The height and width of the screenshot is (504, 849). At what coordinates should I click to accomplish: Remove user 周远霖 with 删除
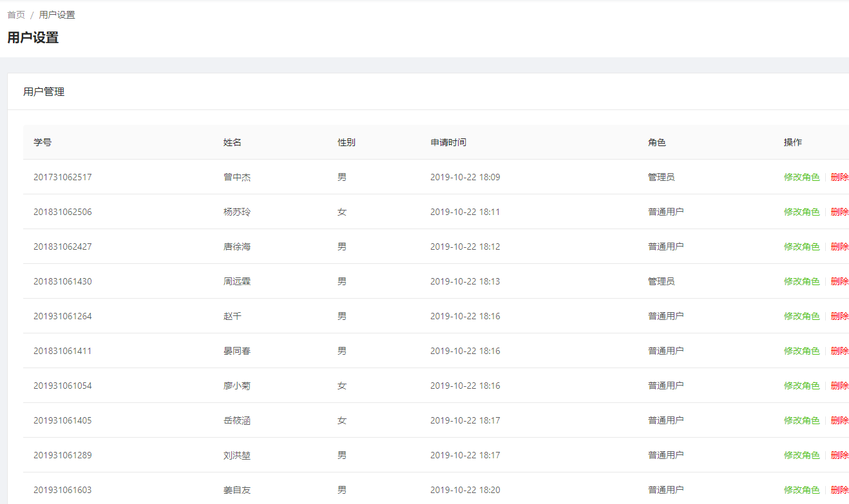[839, 281]
